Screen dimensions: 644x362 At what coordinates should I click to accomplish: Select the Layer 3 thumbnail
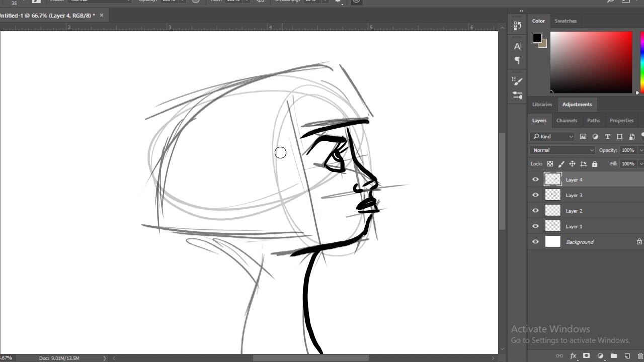tap(552, 195)
